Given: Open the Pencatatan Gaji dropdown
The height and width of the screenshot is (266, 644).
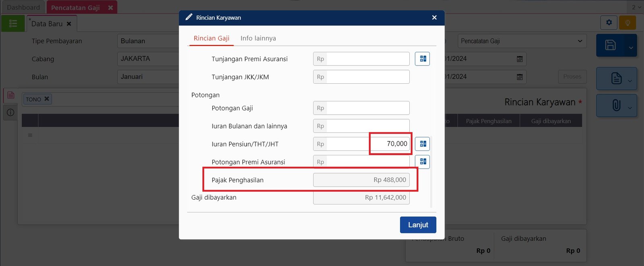Looking at the screenshot, I should (x=522, y=41).
